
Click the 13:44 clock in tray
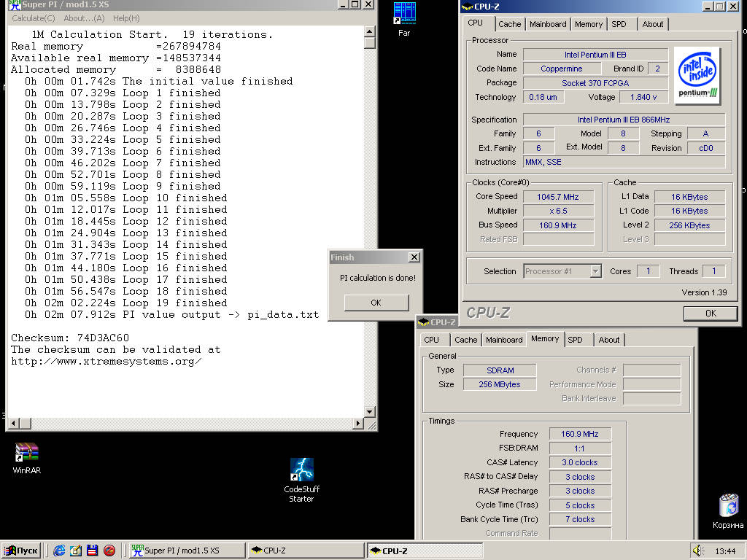pos(725,551)
